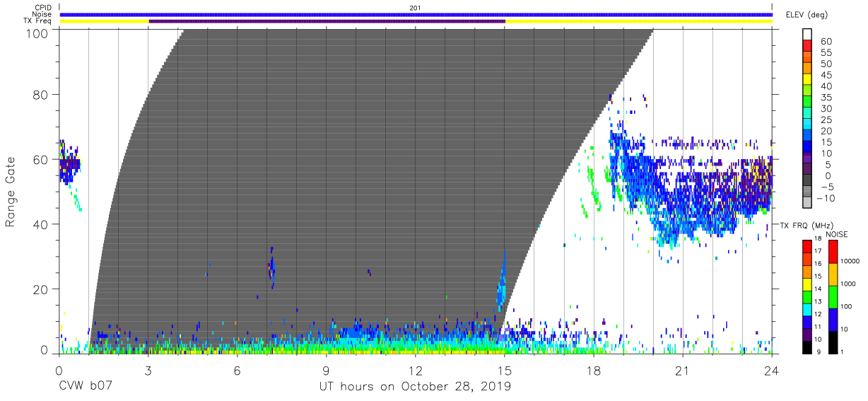The height and width of the screenshot is (401, 868).
Task: Click the white top swatch of the ELEV colorbar
Action: click(807, 35)
